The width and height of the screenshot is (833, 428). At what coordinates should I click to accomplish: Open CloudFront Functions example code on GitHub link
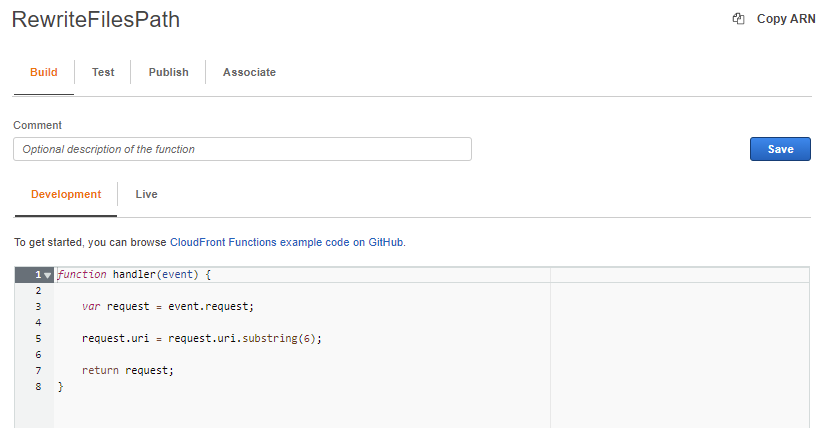point(287,242)
